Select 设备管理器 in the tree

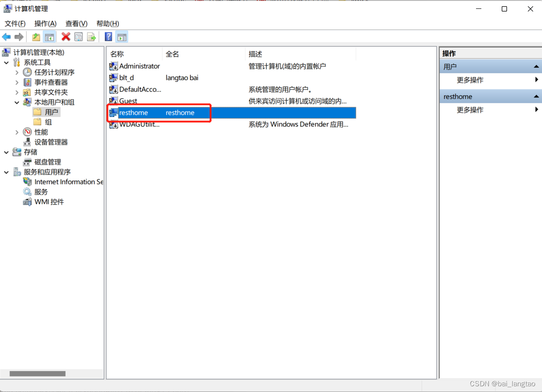click(51, 142)
